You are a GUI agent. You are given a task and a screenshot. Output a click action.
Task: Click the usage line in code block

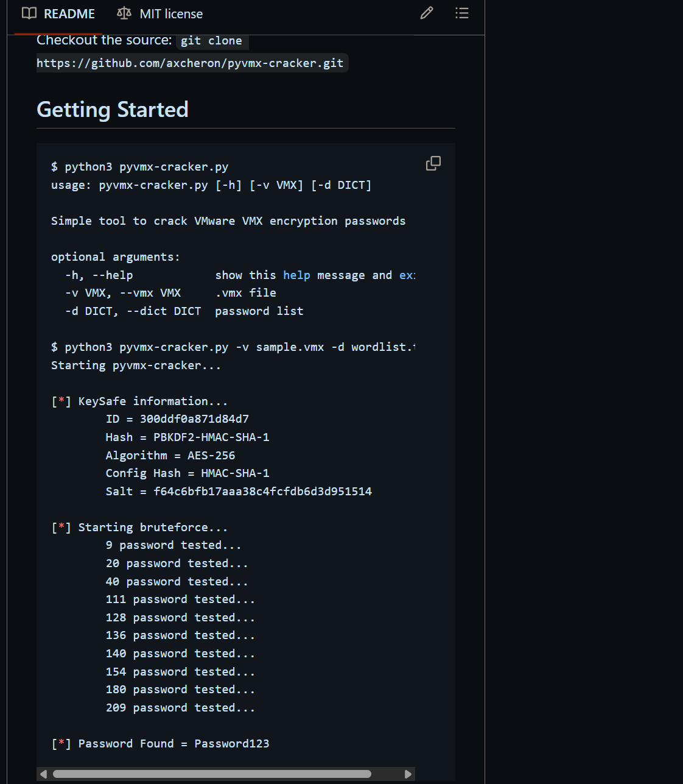[x=211, y=185]
